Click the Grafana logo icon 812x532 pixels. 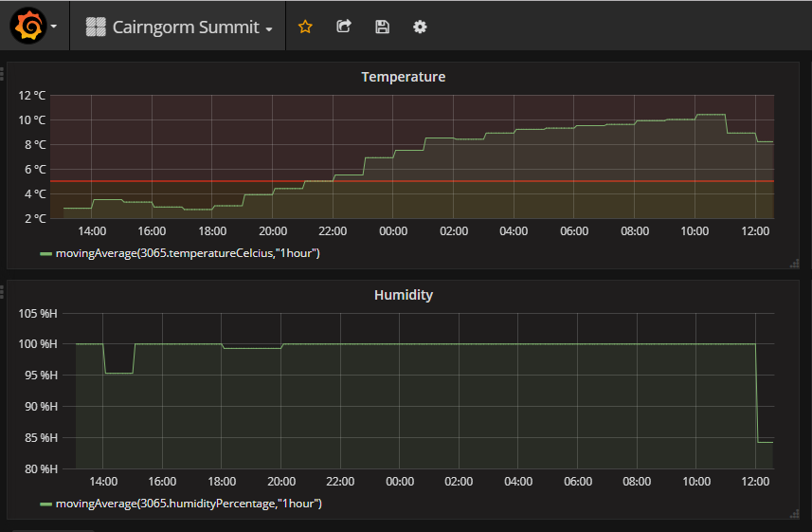click(x=28, y=27)
